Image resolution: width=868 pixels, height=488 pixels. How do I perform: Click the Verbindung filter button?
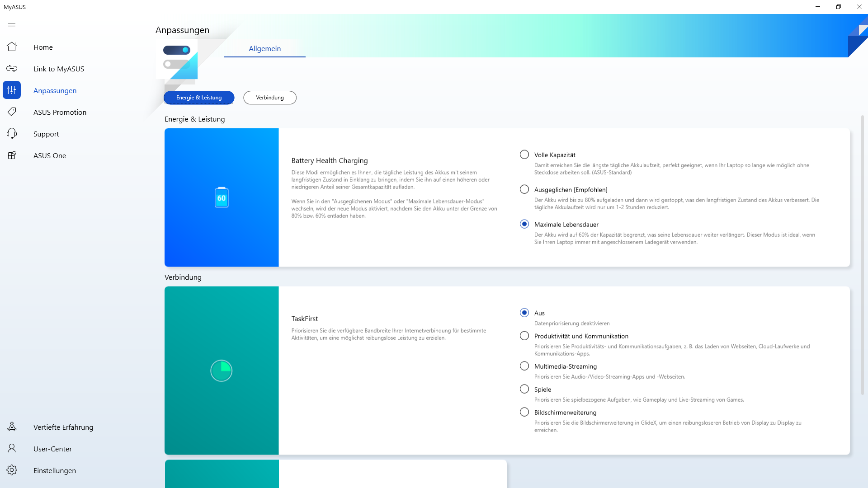(270, 98)
